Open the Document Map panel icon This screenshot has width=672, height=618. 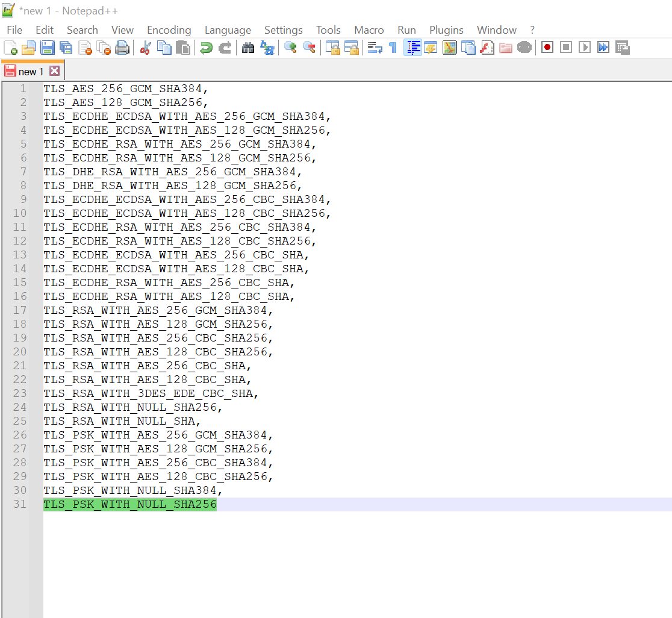449,47
